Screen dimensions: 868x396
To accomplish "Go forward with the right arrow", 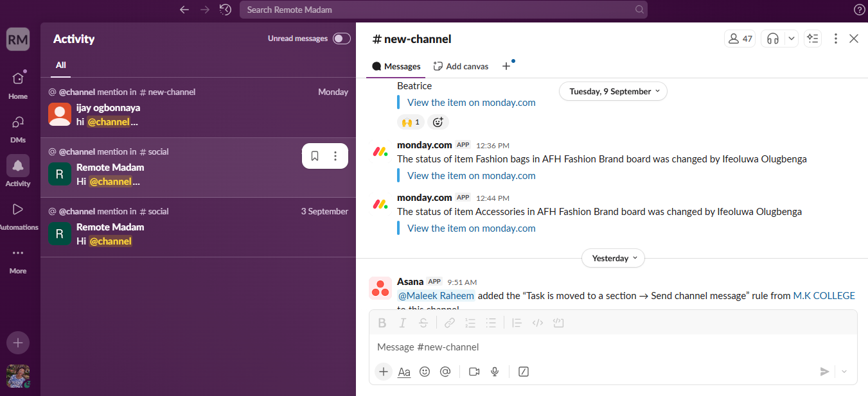I will pos(205,10).
